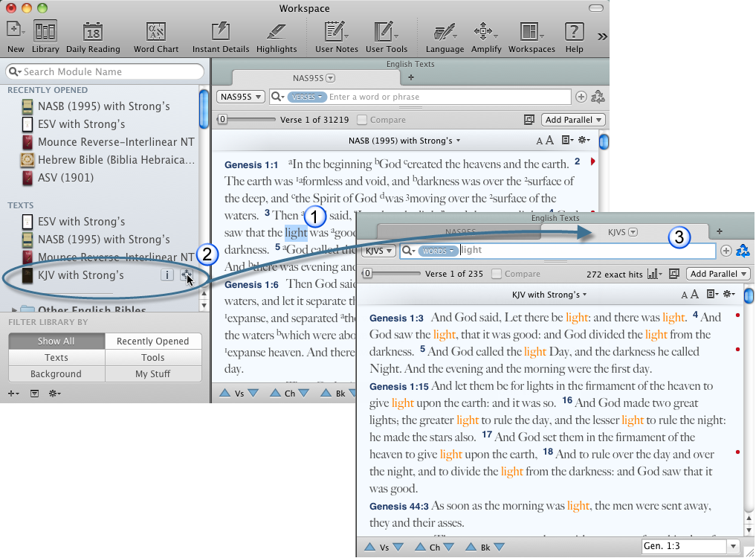Enable Compare checkbox beside Verse 1 of 31219
Screen dimensions: 756x558
362,120
